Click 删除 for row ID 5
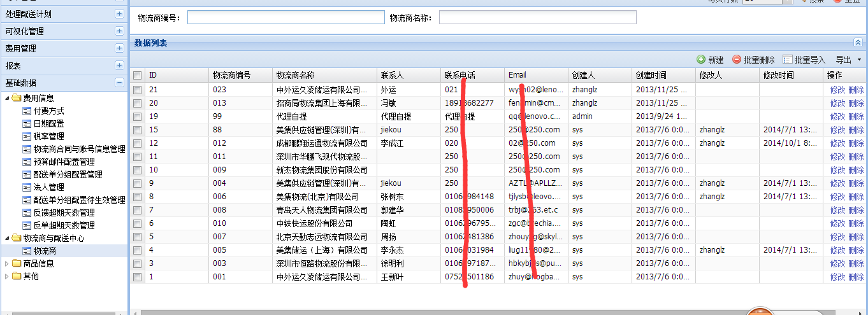868x315 pixels. coord(856,237)
